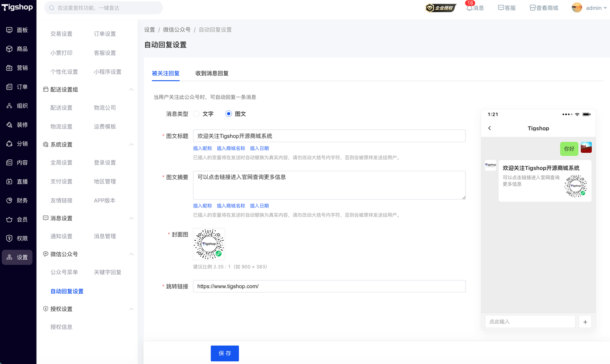Click the 图文摘要 textarea
Image resolution: width=610 pixels, height=364 pixels.
coord(329,185)
